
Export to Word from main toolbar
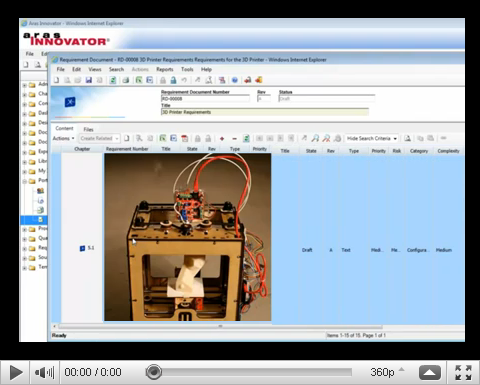pos(150,80)
